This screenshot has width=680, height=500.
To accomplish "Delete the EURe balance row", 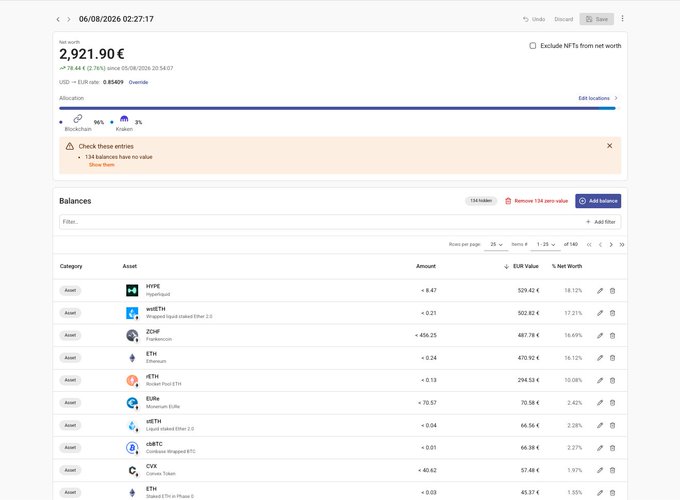I will coord(612,403).
